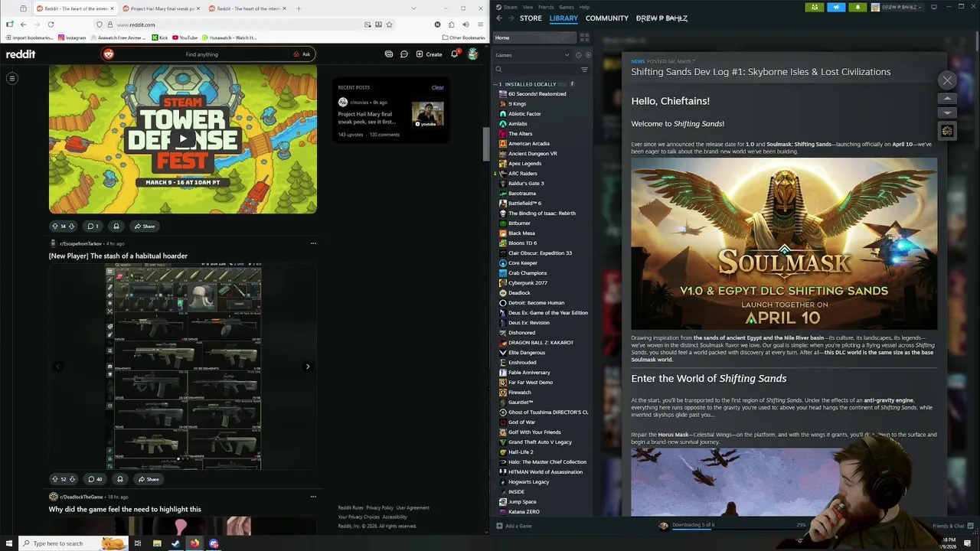Focus Reddit Find anything search box

(x=201, y=54)
